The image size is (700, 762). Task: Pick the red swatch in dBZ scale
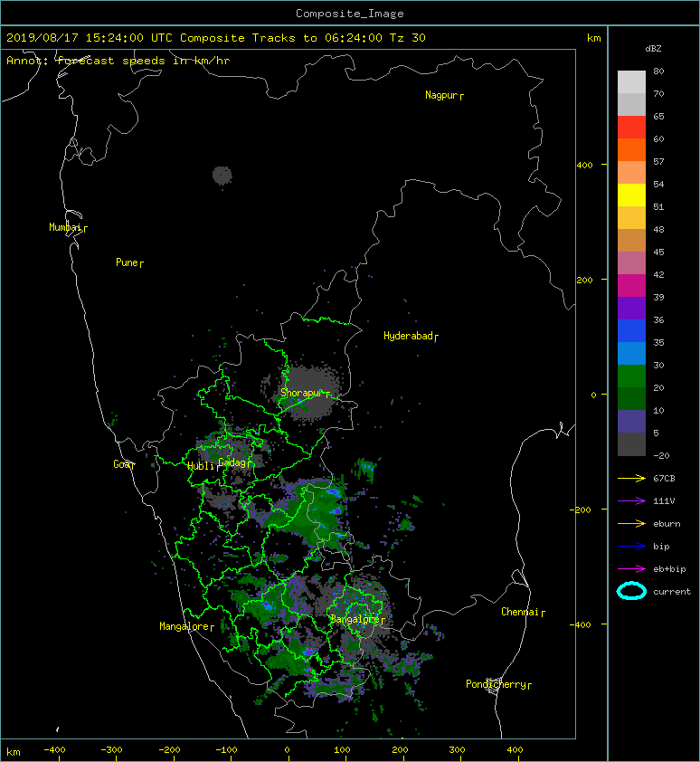point(631,128)
